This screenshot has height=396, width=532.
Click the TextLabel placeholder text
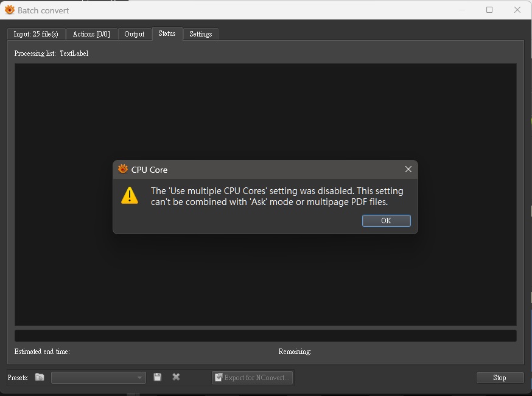[x=74, y=54]
